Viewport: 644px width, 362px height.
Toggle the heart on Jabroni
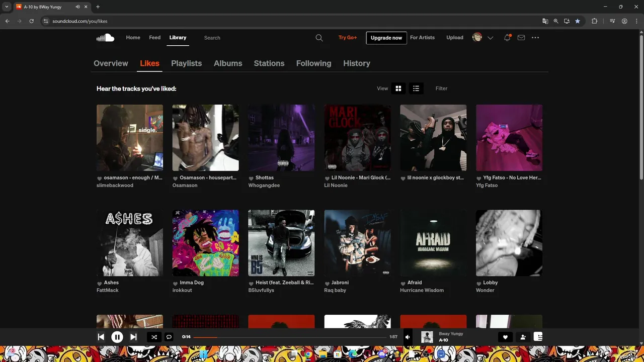click(x=327, y=283)
